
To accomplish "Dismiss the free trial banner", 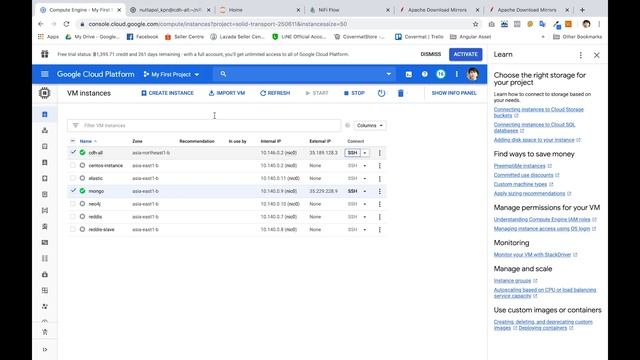I will coord(431,54).
